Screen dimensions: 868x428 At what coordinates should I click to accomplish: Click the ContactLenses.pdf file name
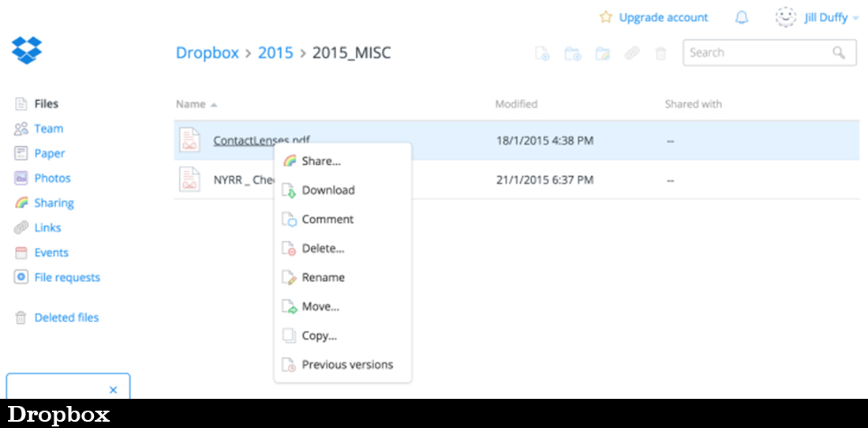261,141
